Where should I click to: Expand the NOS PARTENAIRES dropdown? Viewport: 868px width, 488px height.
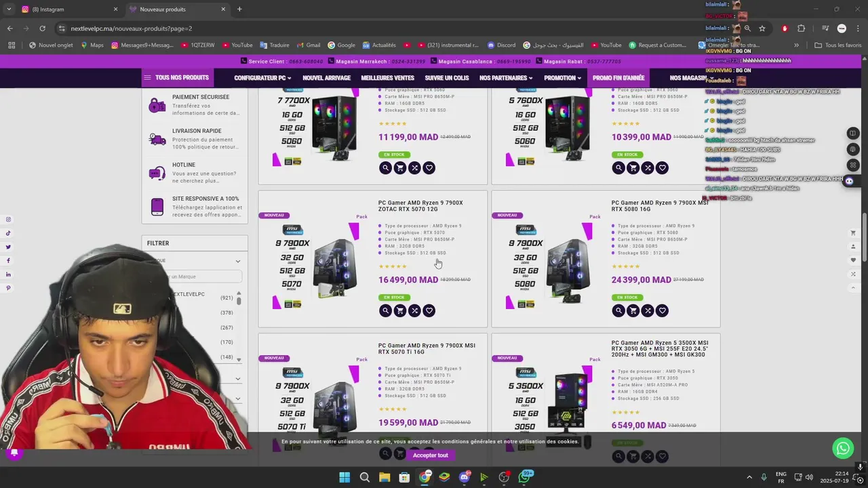pos(506,78)
